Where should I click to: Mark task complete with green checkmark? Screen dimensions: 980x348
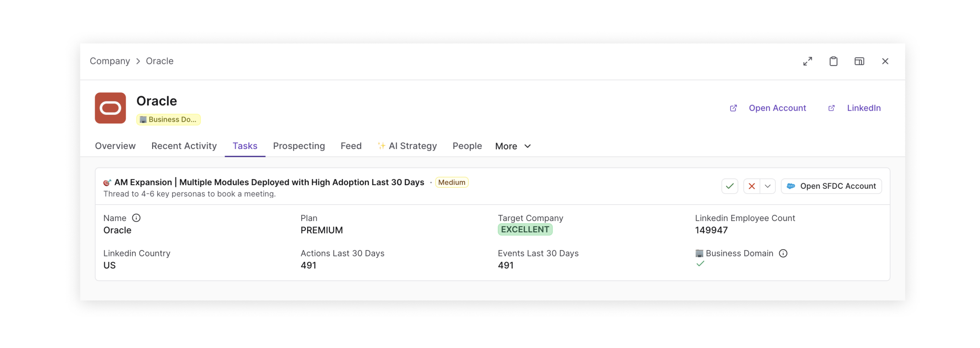coord(730,186)
